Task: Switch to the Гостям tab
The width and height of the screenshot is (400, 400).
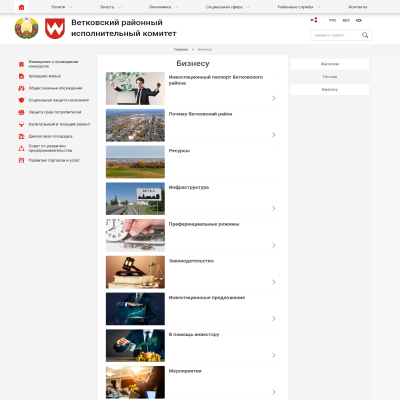Action: click(330, 77)
